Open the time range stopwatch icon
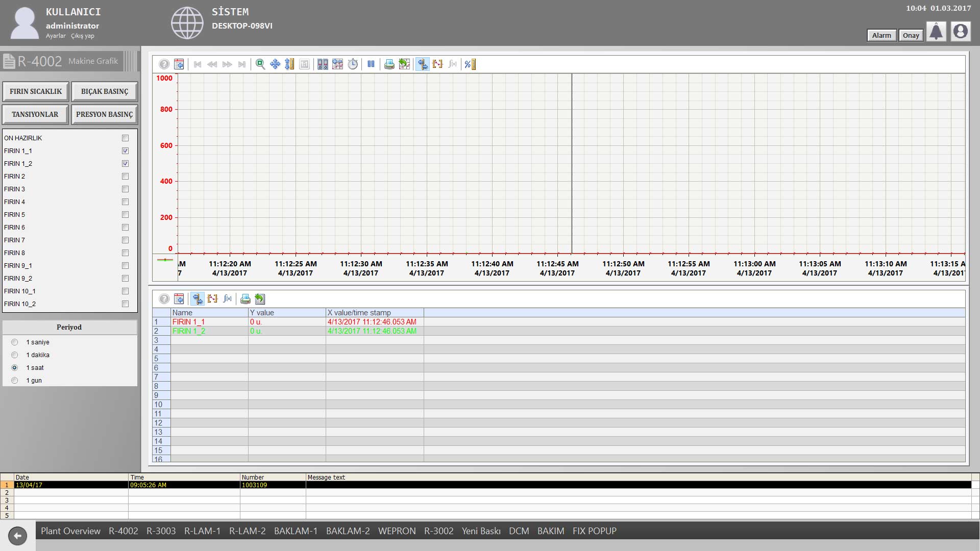This screenshot has height=551, width=980. click(353, 64)
